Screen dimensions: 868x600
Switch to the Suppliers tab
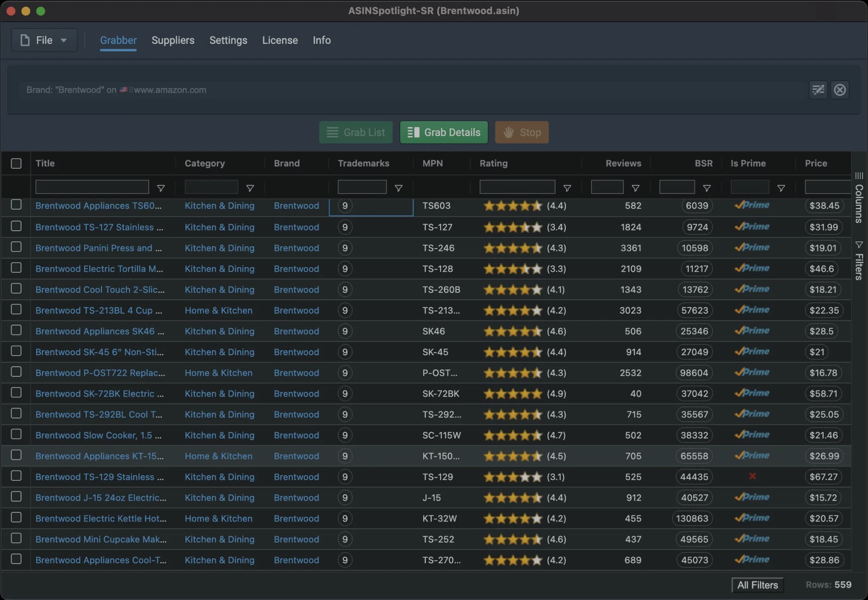click(173, 40)
